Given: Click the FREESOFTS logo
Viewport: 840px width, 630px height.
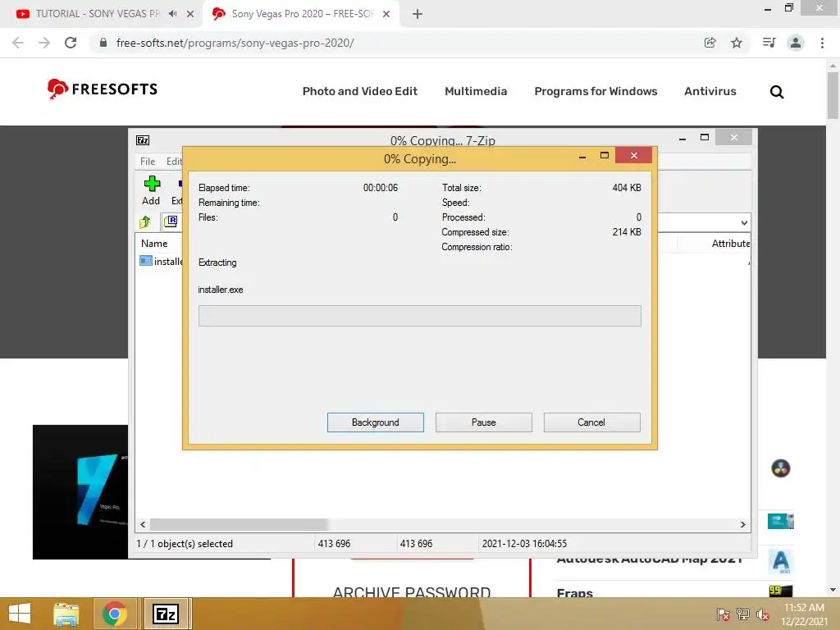Looking at the screenshot, I should pyautogui.click(x=103, y=89).
